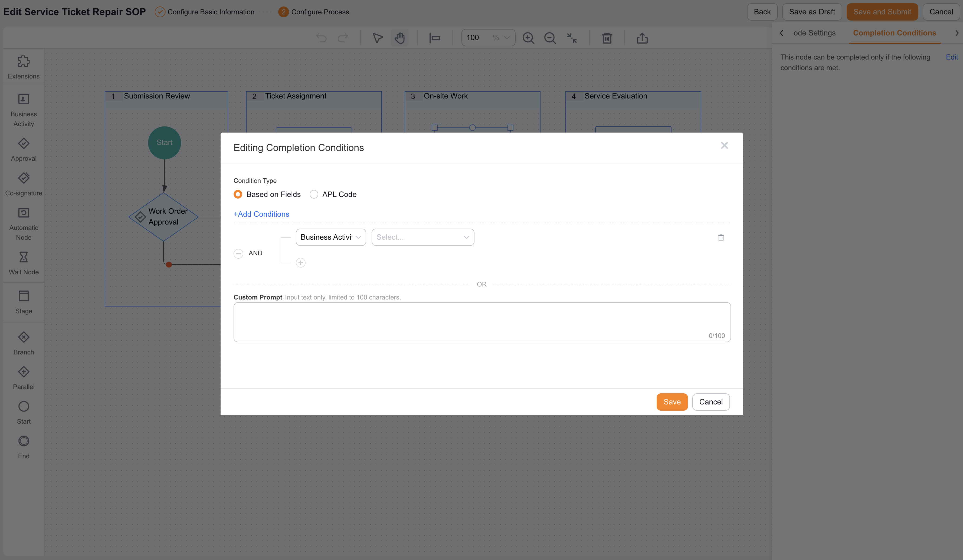This screenshot has width=963, height=560.
Task: Collapse the AND group minus toggle
Action: [x=238, y=254]
